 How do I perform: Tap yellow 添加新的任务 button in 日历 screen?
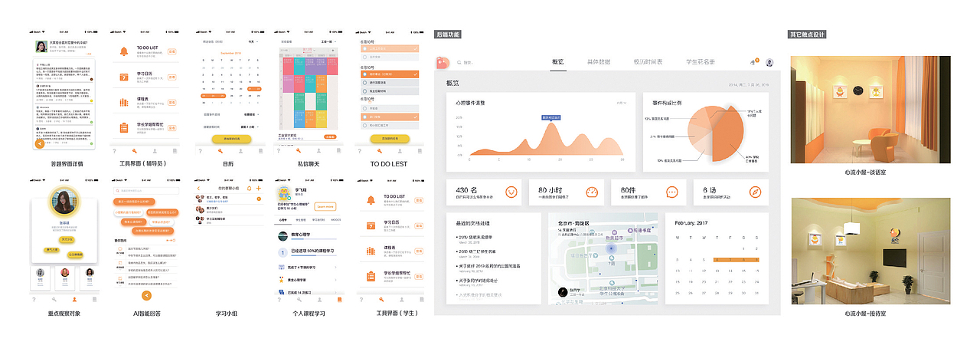[x=232, y=139]
